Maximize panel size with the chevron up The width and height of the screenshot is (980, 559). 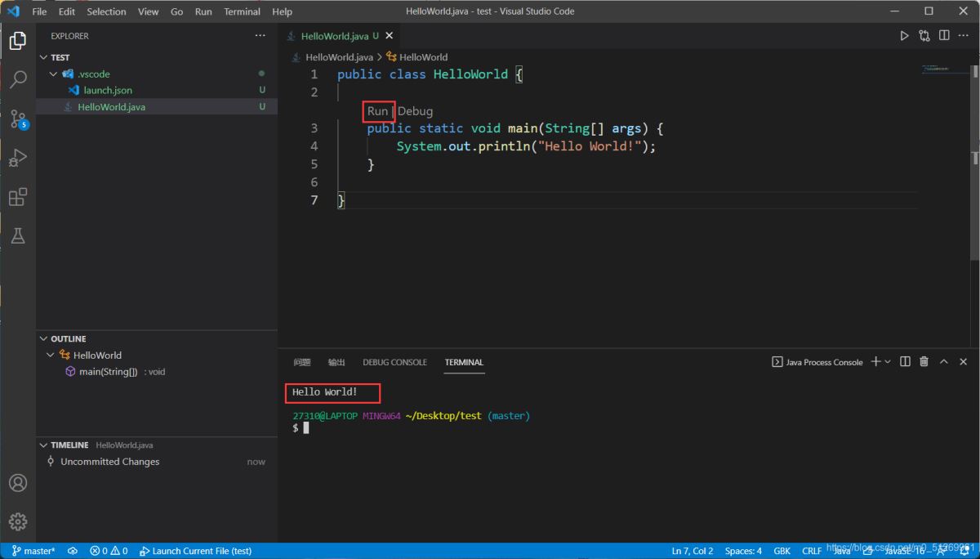click(944, 362)
